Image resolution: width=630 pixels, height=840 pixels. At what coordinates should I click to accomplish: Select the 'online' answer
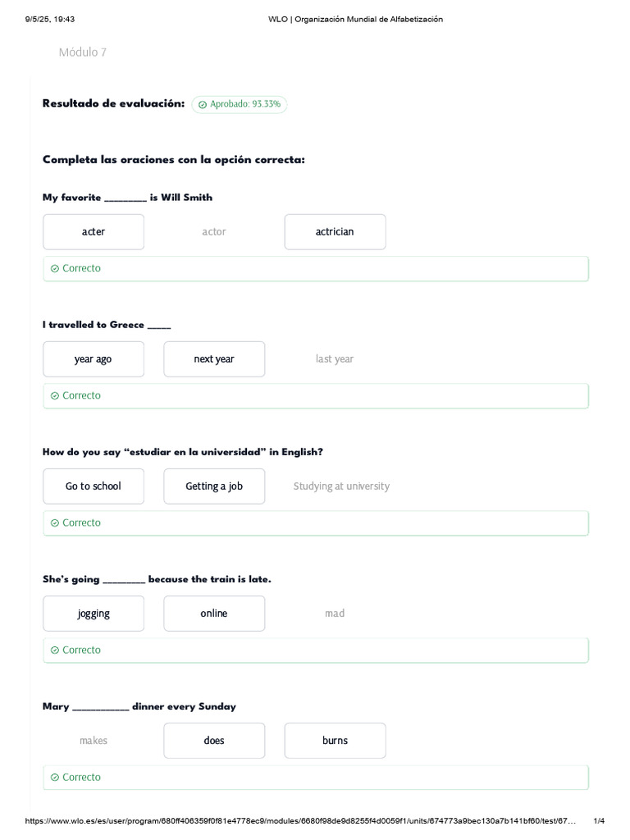[x=214, y=614]
